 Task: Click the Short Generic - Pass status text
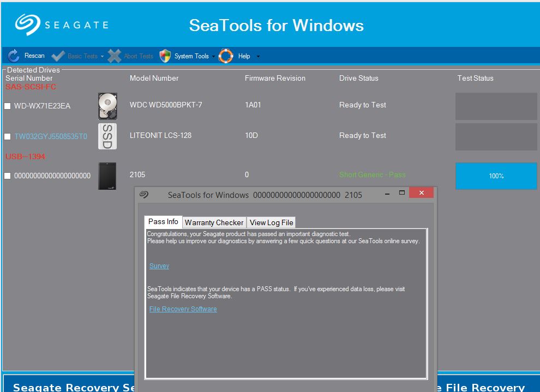coord(373,175)
